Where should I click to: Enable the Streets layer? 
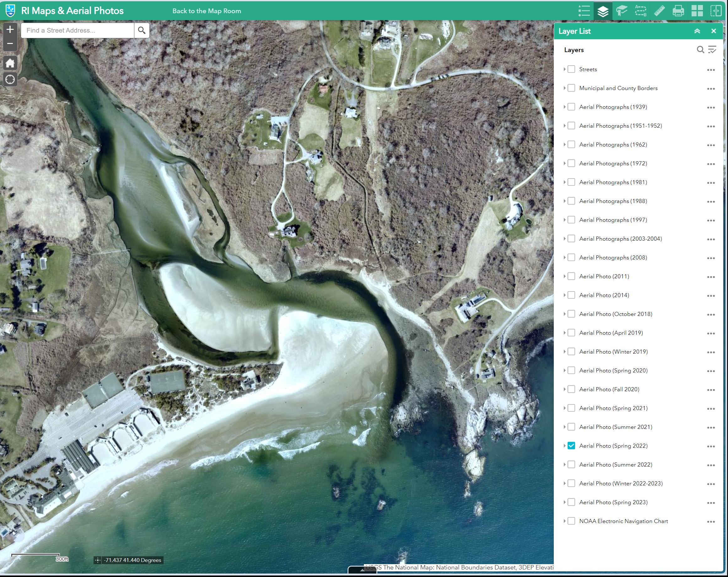(x=571, y=69)
